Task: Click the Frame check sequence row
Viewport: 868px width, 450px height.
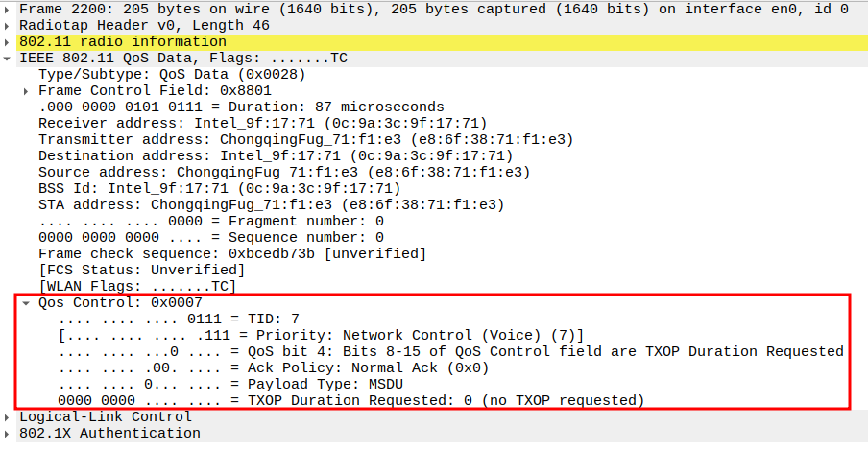Action: click(231, 253)
